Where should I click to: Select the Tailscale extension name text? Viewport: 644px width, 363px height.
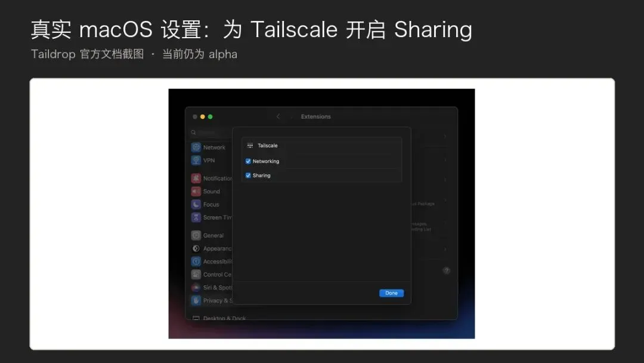[x=267, y=146]
